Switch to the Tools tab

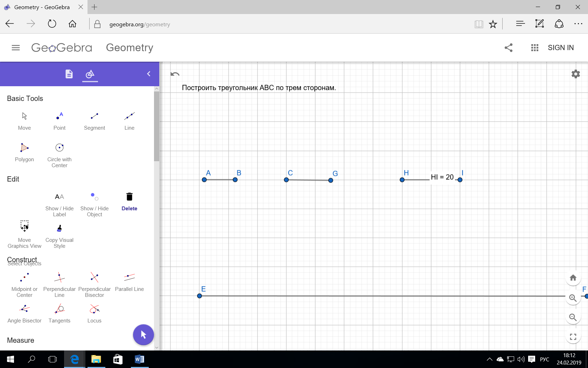coord(90,74)
